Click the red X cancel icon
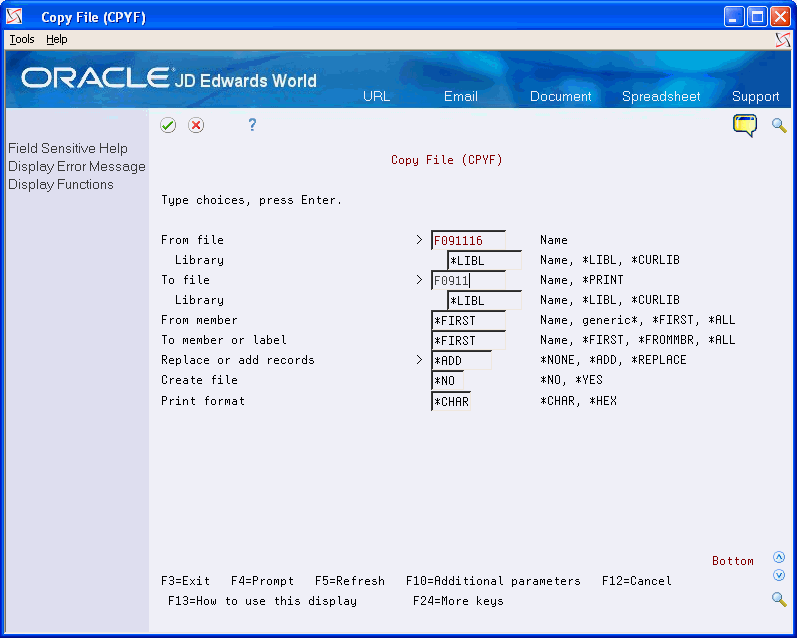The width and height of the screenshot is (797, 638). (196, 125)
